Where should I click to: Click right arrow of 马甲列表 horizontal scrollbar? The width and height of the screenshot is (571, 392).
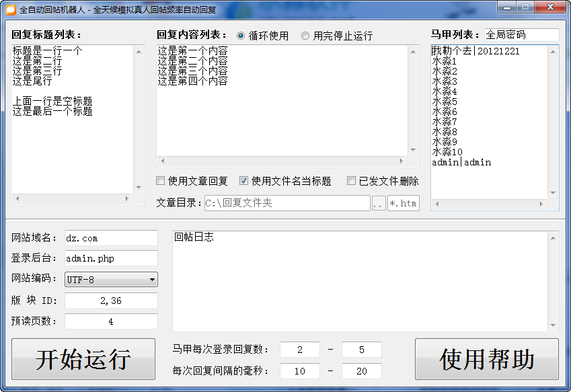(541, 204)
